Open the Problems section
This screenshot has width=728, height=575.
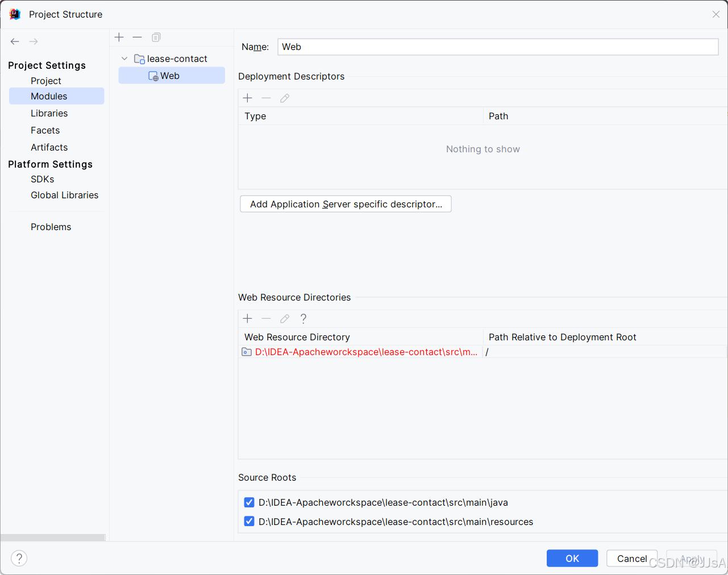click(x=51, y=227)
